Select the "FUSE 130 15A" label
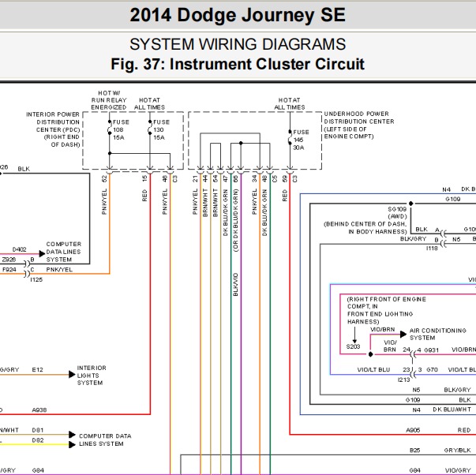Viewport: 476px width, 475px height. click(161, 130)
